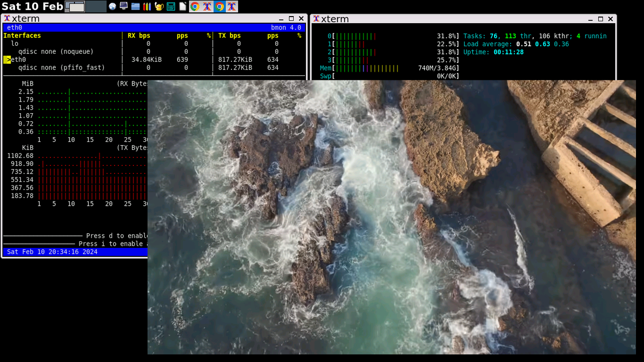Select the first virtual desktop in pager

[x=75, y=7]
